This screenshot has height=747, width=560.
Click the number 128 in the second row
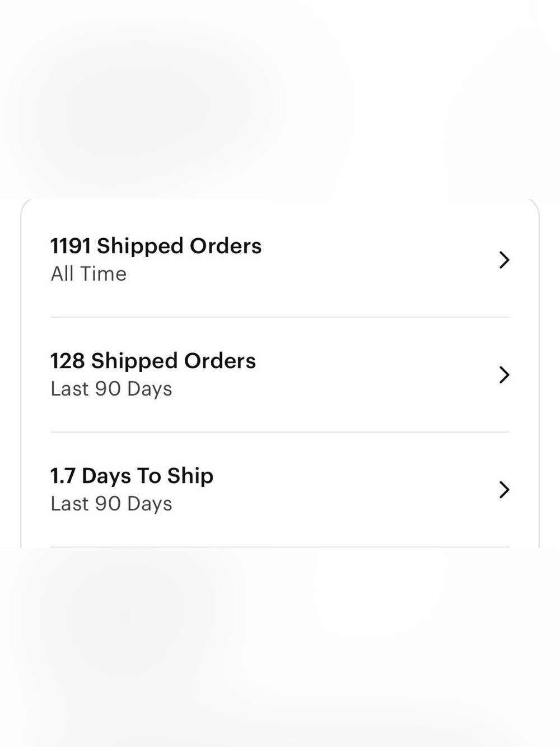click(68, 361)
